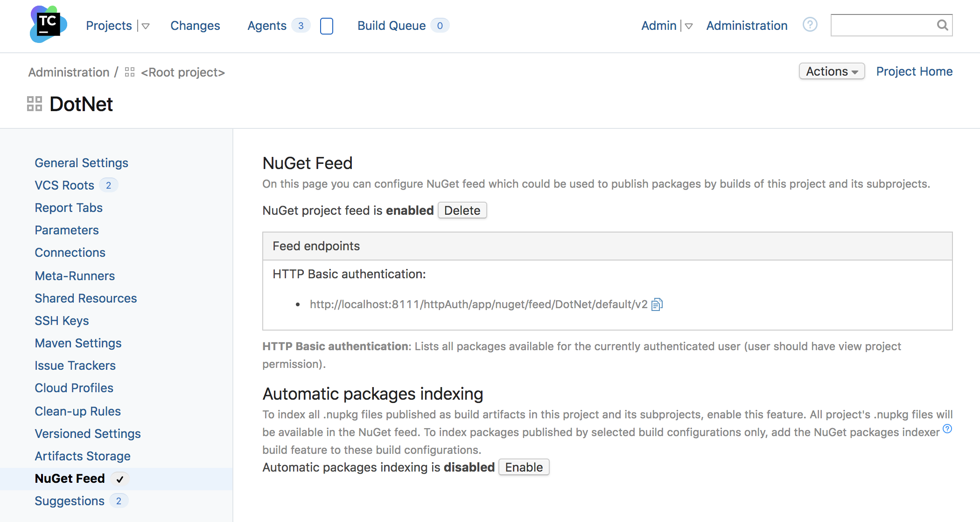Viewport: 980px width, 522px height.
Task: Click the HTTP Basic authentication label in table
Action: (x=349, y=274)
